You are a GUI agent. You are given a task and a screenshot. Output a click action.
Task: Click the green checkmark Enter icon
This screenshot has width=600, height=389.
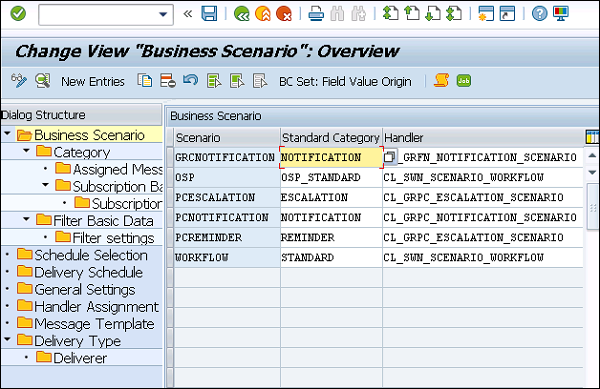pos(18,14)
